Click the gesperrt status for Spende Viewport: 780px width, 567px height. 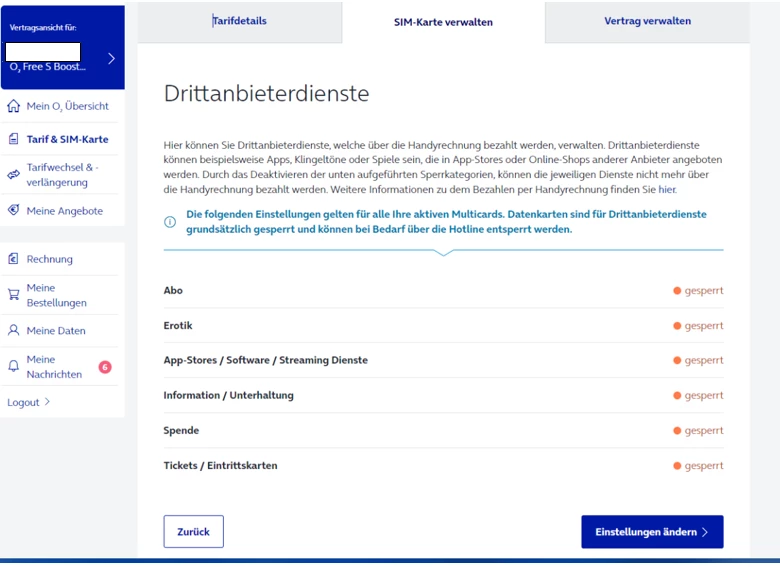click(x=698, y=431)
